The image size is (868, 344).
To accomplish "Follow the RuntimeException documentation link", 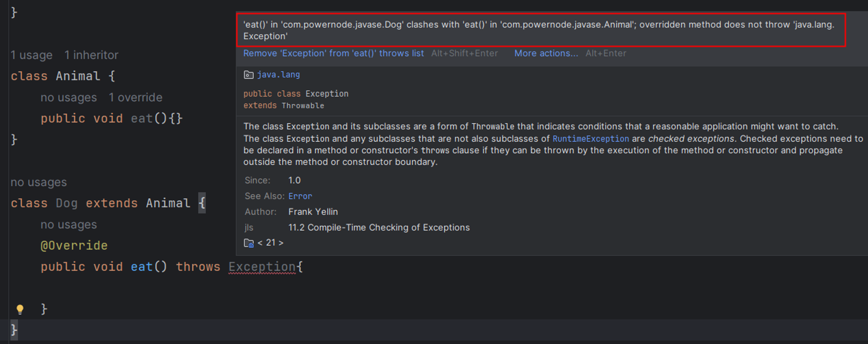I will 590,139.
